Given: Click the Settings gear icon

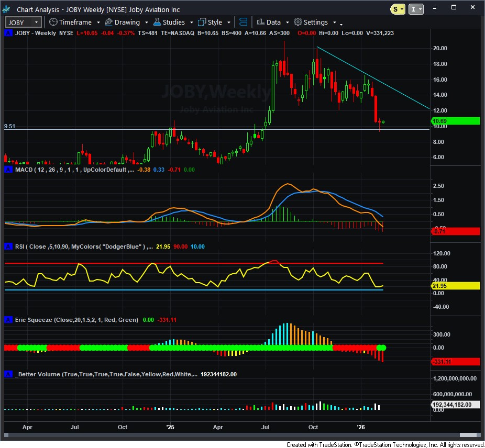Looking at the screenshot, I should click(x=297, y=22).
